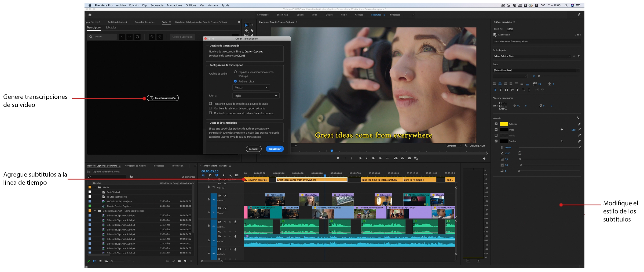This screenshot has width=644, height=272.
Task: Uncheck the Rellenar fill checkbox
Action: pos(496,124)
